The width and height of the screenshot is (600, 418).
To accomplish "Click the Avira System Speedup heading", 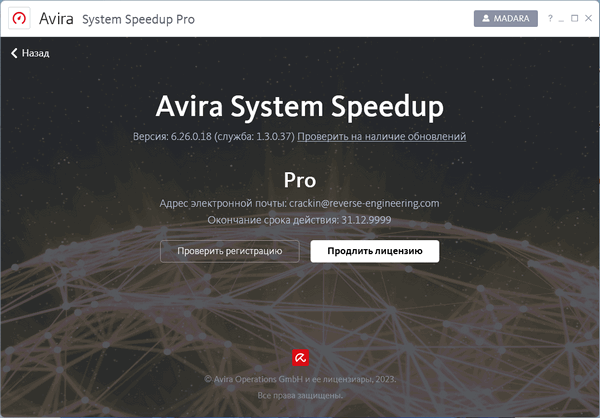I will (300, 107).
